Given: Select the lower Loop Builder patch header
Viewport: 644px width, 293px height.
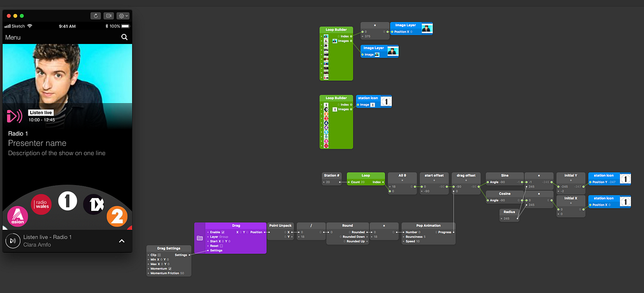Looking at the screenshot, I should [x=336, y=98].
